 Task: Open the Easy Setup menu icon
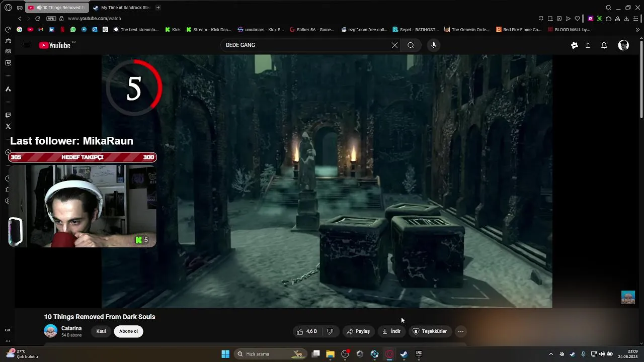pyautogui.click(x=636, y=19)
